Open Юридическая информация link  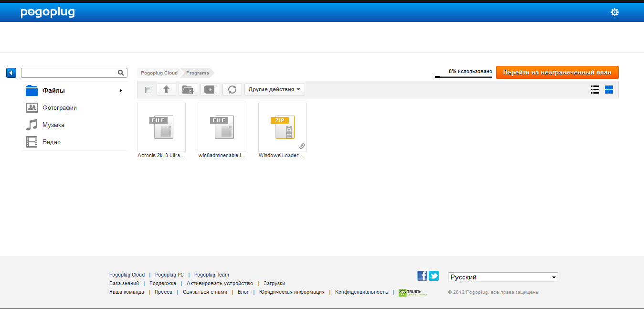(x=292, y=292)
